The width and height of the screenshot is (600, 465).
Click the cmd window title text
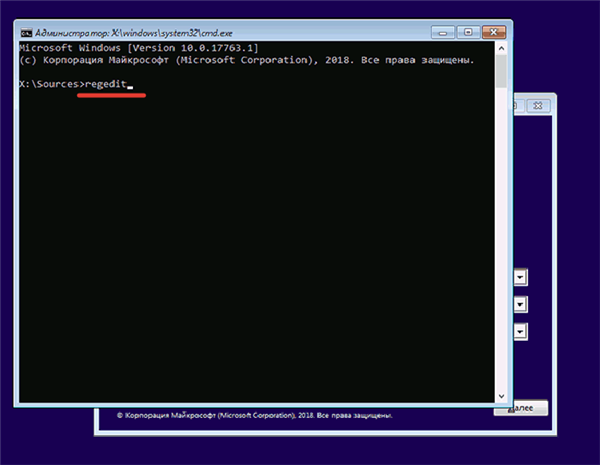(134, 33)
